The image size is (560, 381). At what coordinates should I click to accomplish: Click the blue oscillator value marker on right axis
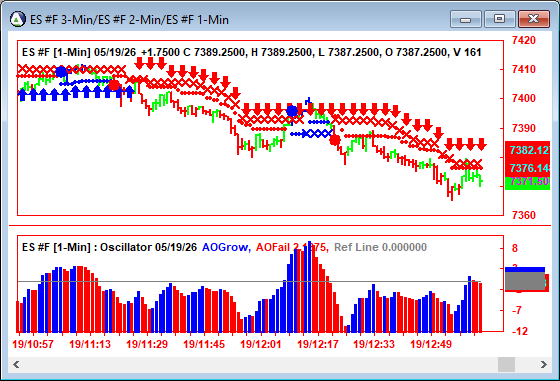(x=525, y=270)
